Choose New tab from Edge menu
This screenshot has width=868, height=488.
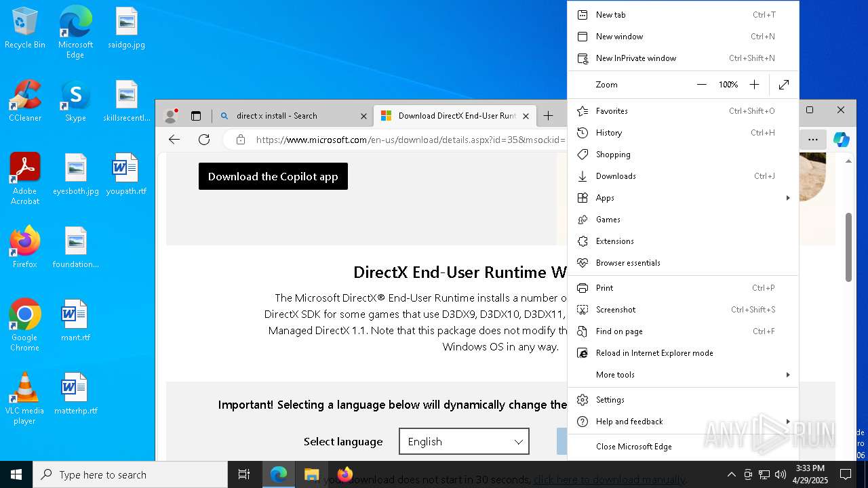click(x=683, y=15)
